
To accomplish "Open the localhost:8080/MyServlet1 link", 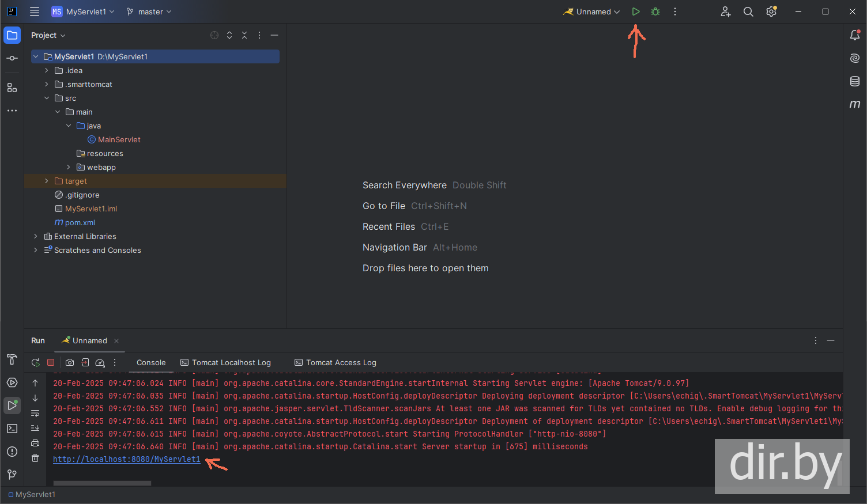I will coord(127,459).
